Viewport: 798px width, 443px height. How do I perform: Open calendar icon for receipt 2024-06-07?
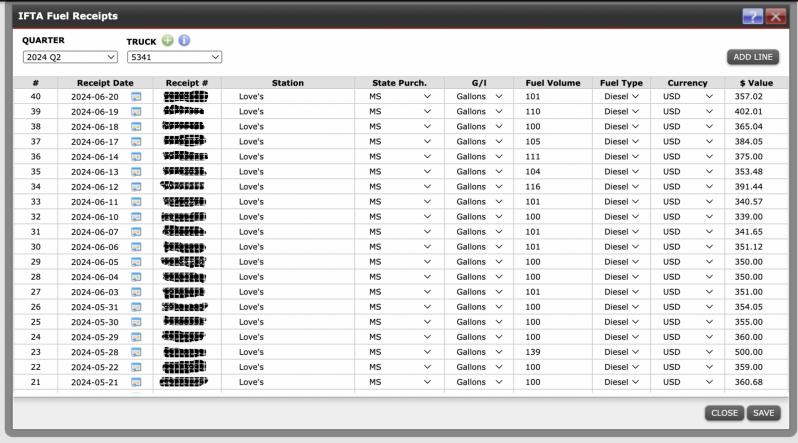136,232
